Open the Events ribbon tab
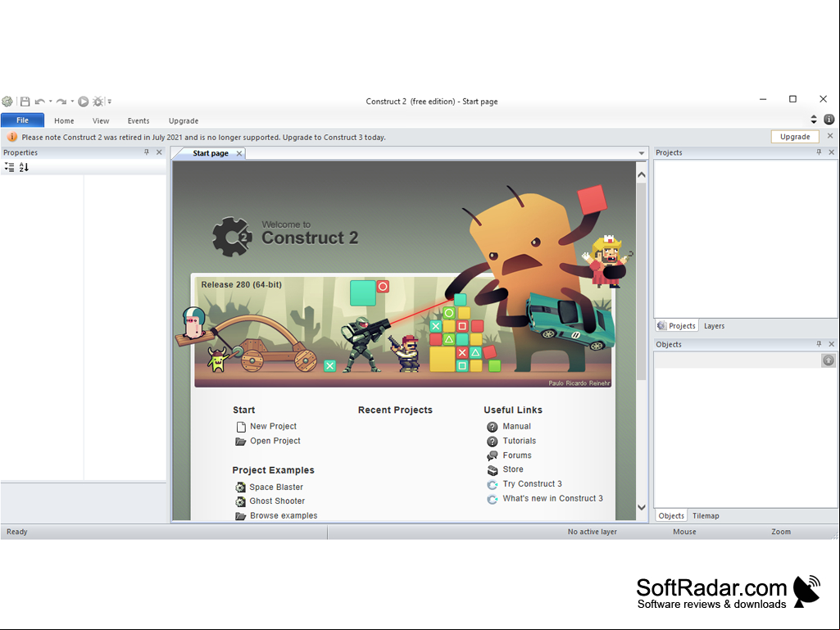The width and height of the screenshot is (840, 630). click(138, 120)
